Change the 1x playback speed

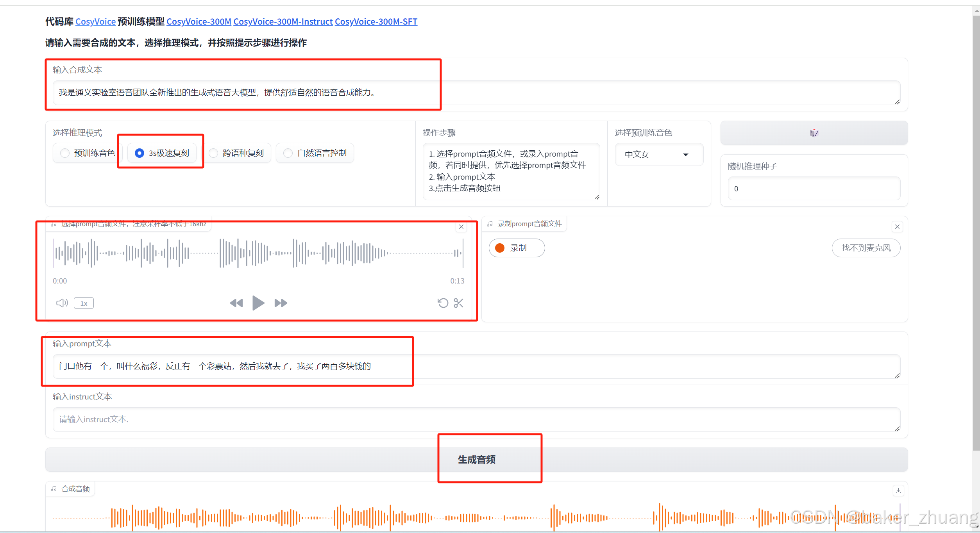[x=83, y=303]
